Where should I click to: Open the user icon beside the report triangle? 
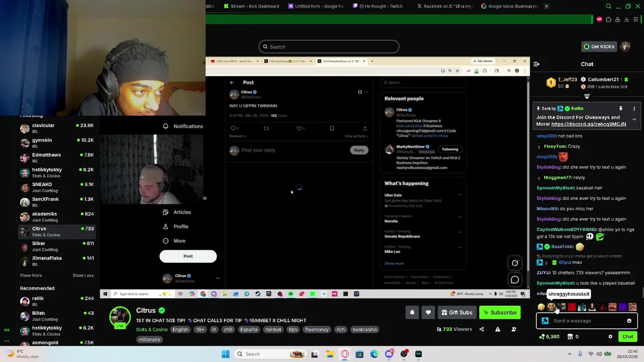point(514,329)
